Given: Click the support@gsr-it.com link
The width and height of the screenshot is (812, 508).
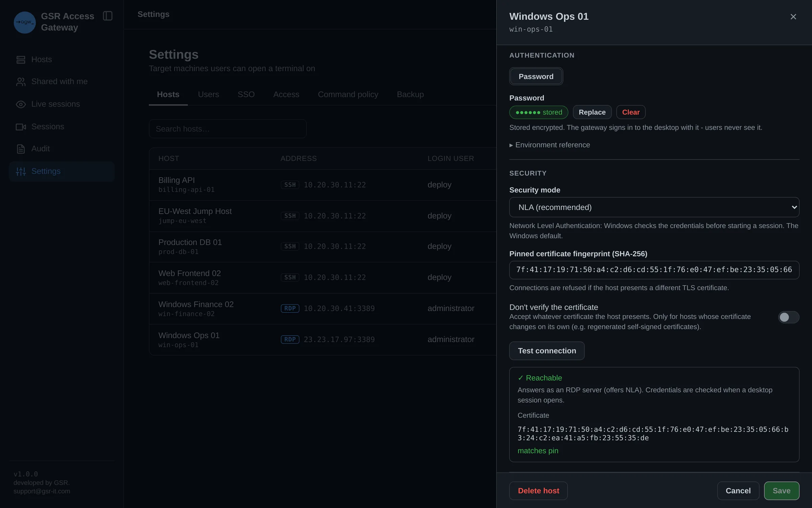Looking at the screenshot, I should coord(42,491).
